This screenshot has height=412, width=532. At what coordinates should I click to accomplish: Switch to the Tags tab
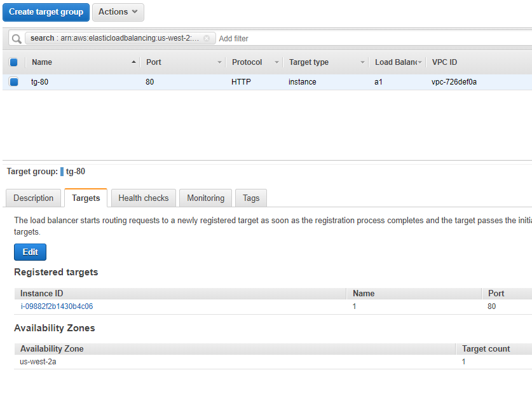(251, 198)
